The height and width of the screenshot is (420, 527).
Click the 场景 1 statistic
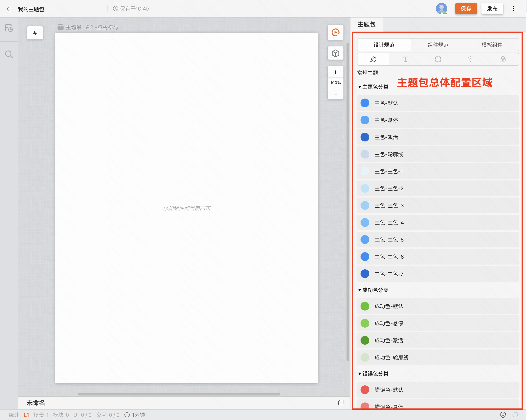point(41,415)
